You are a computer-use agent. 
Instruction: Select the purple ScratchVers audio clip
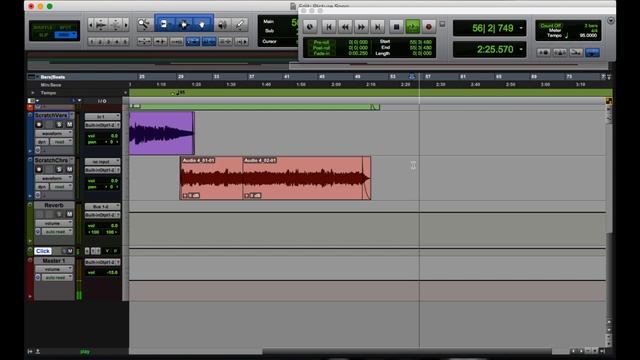tap(162, 133)
